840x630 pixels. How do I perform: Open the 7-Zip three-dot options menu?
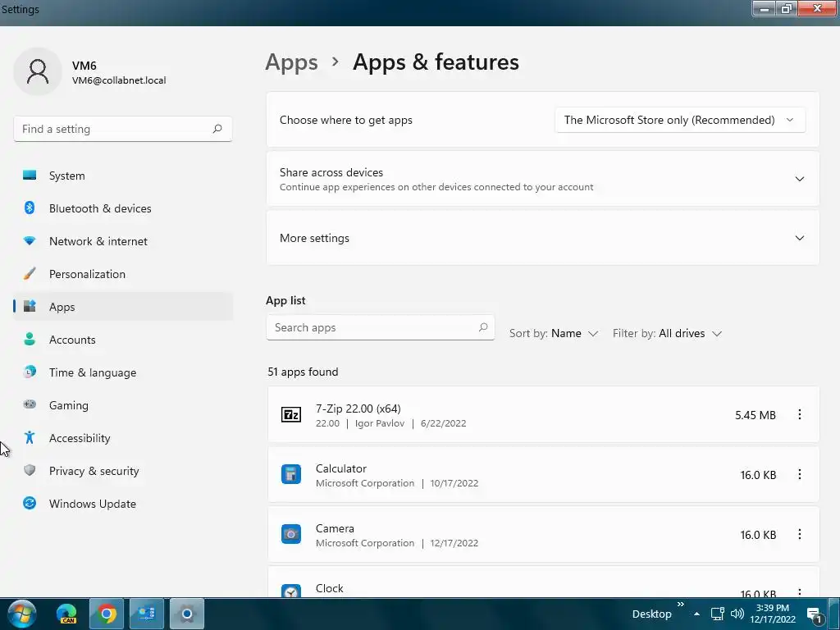799,414
